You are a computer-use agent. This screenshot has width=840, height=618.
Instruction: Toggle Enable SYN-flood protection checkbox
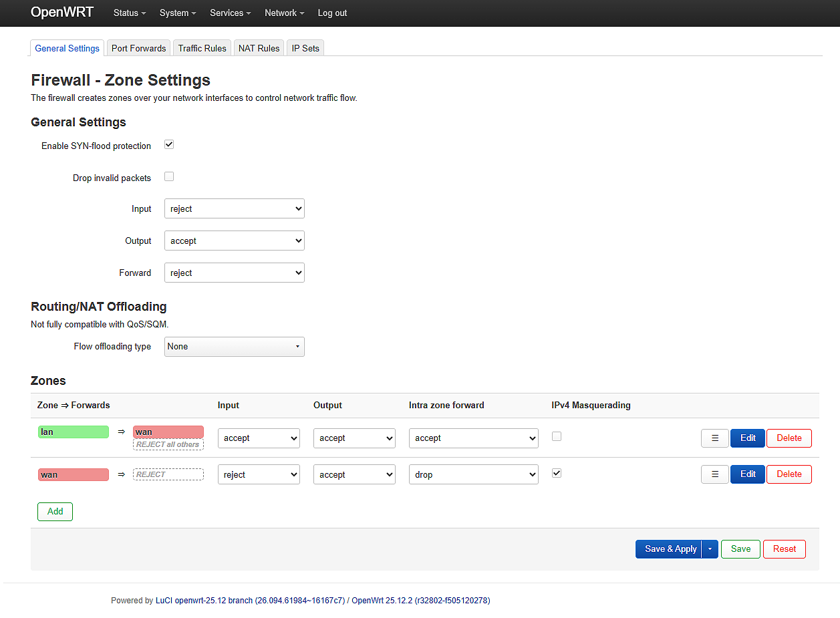pyautogui.click(x=169, y=145)
